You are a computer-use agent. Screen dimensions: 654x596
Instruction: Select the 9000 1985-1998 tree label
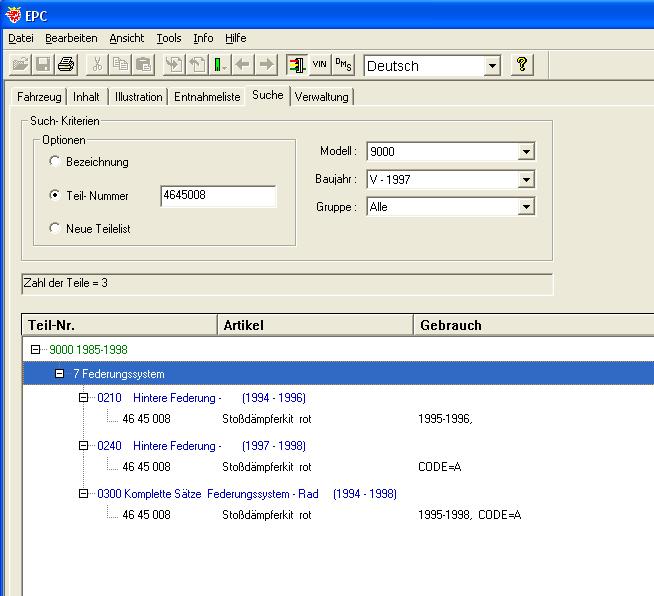click(x=88, y=350)
